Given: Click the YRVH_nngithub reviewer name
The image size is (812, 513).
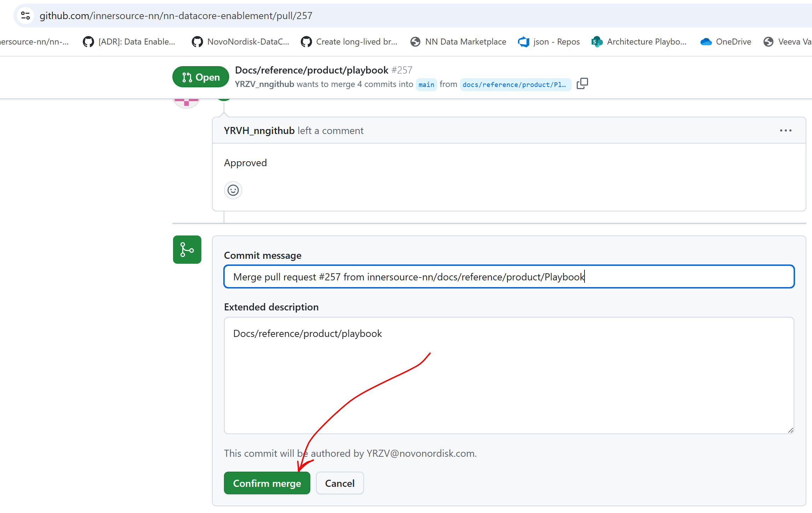Looking at the screenshot, I should coord(259,130).
